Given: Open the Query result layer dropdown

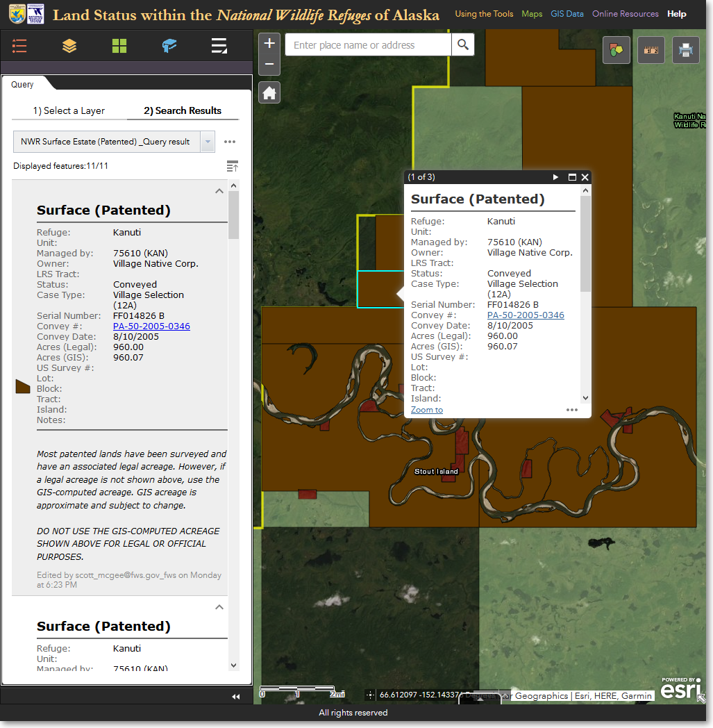Looking at the screenshot, I should (x=208, y=142).
